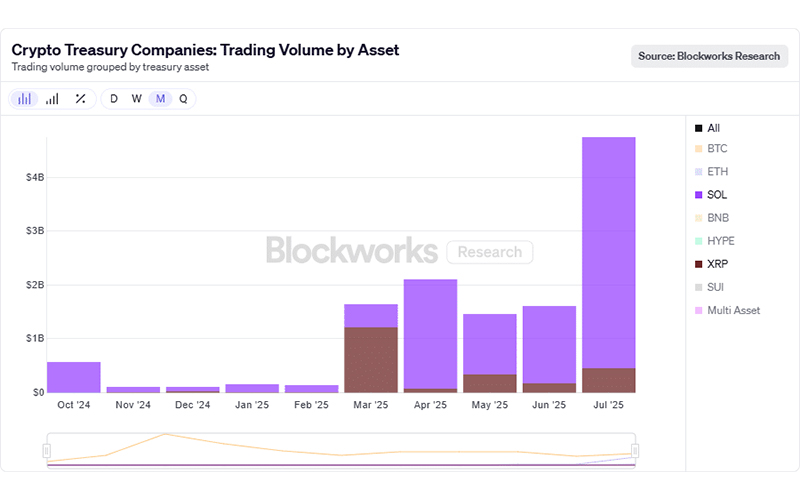Toggle HYPE series in legend
The width and height of the screenshot is (800, 500).
[x=715, y=241]
